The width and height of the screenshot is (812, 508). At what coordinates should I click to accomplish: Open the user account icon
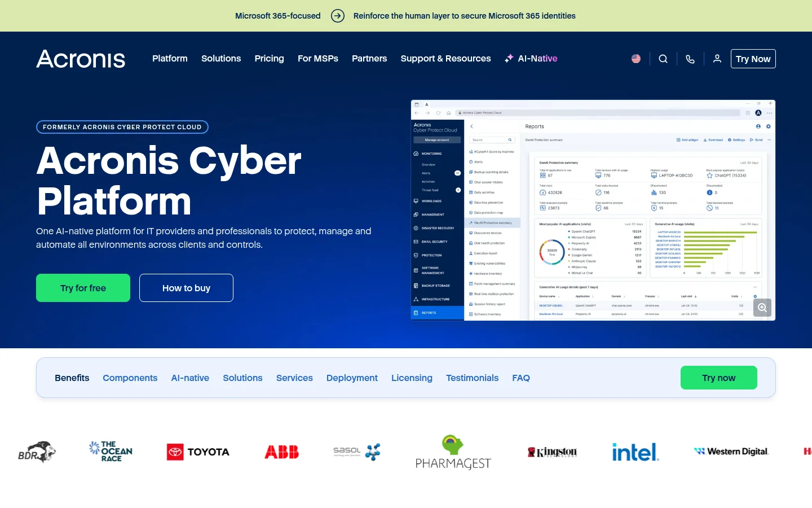point(717,59)
